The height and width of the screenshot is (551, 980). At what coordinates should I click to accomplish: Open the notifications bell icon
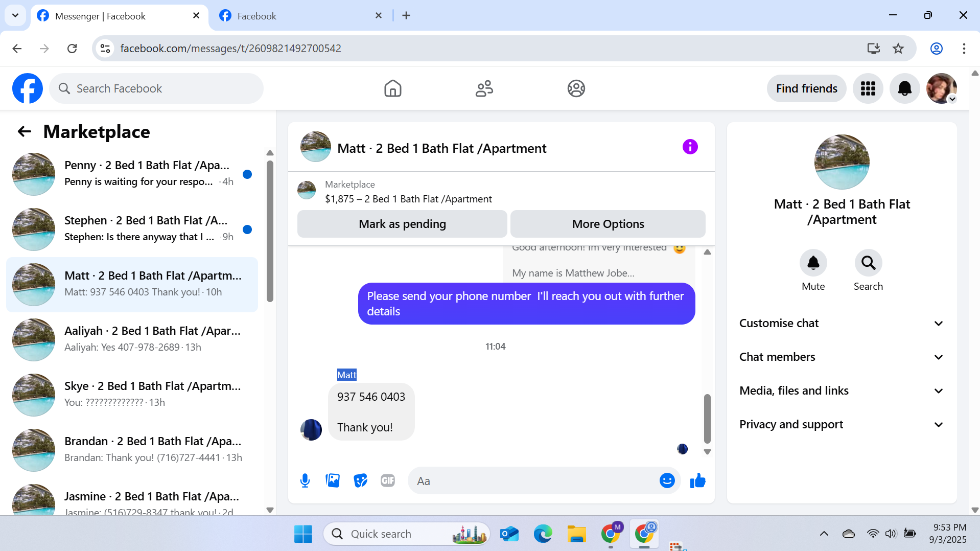pyautogui.click(x=904, y=88)
